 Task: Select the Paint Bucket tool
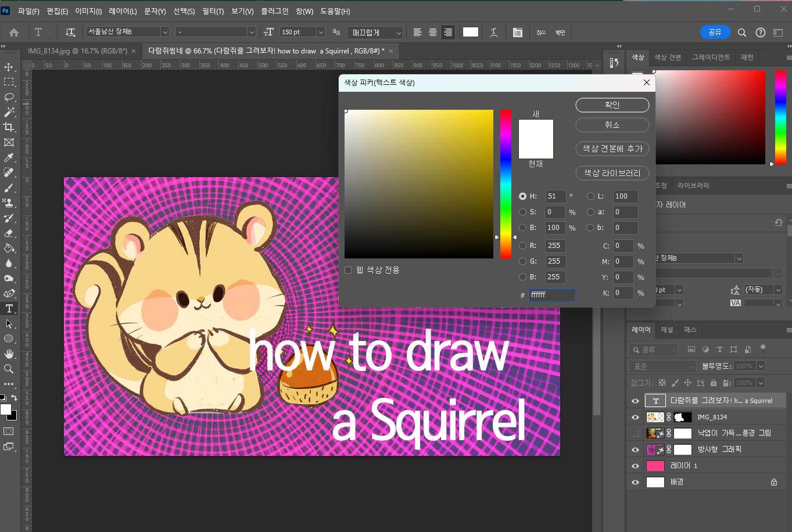pyautogui.click(x=9, y=248)
